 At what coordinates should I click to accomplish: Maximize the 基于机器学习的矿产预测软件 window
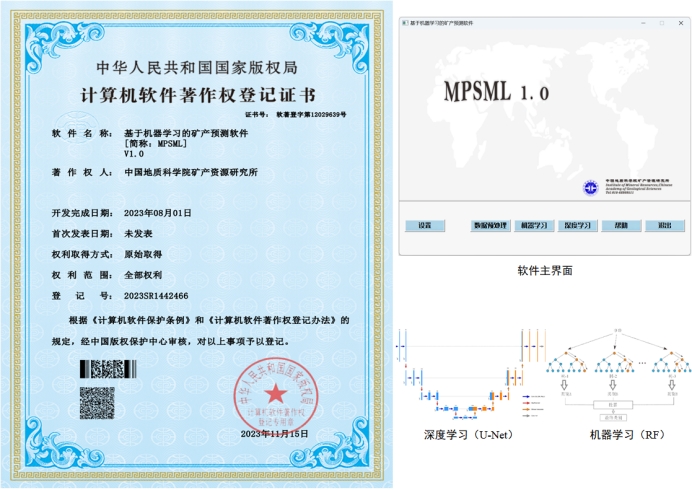coord(662,23)
